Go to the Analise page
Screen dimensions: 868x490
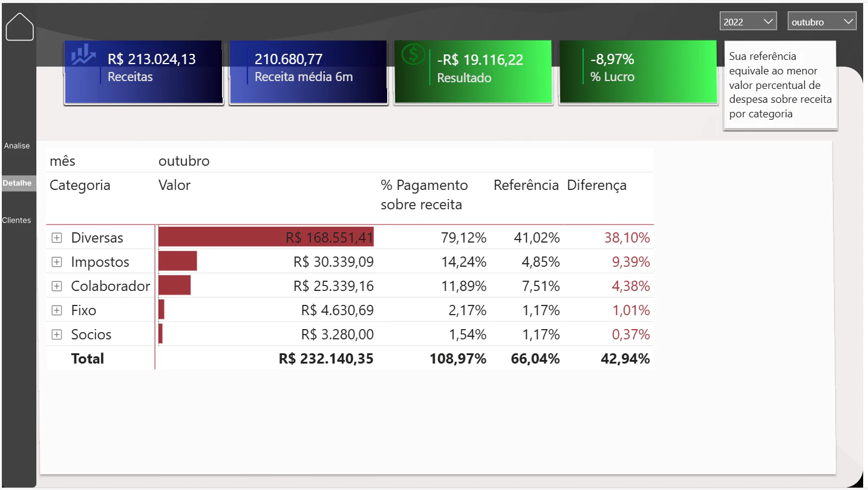click(x=17, y=146)
